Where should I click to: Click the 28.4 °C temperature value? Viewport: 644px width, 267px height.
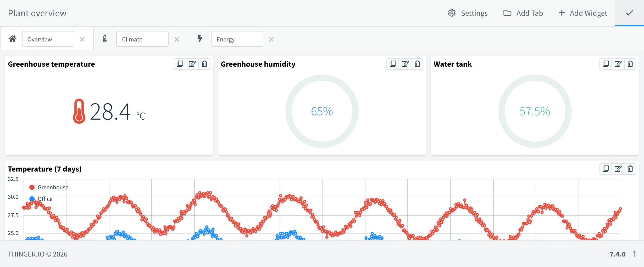coord(117,112)
